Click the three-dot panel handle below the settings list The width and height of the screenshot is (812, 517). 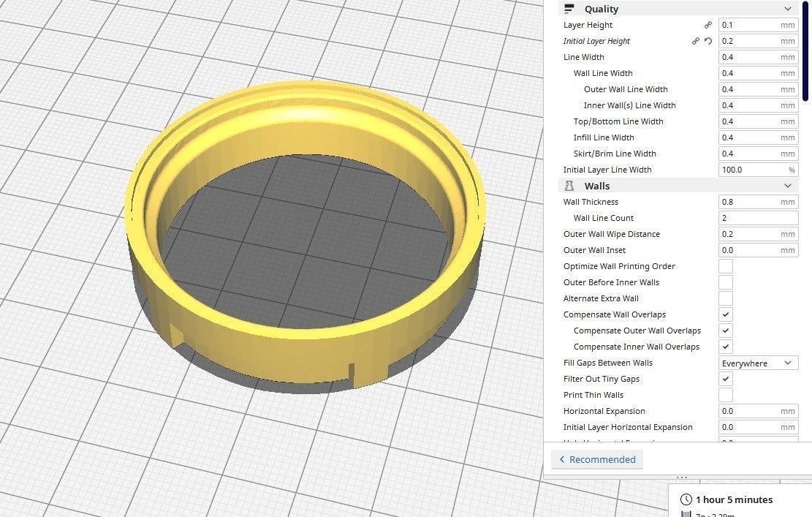[681, 477]
